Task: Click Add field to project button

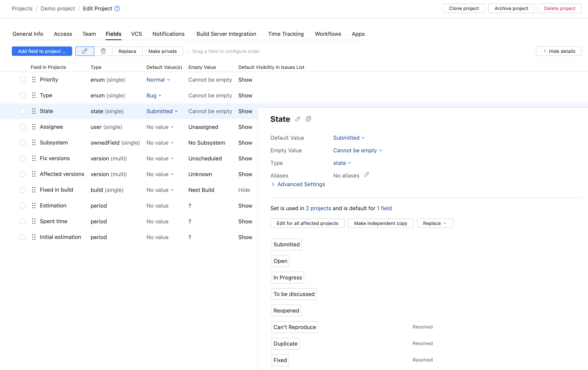Action: tap(42, 51)
